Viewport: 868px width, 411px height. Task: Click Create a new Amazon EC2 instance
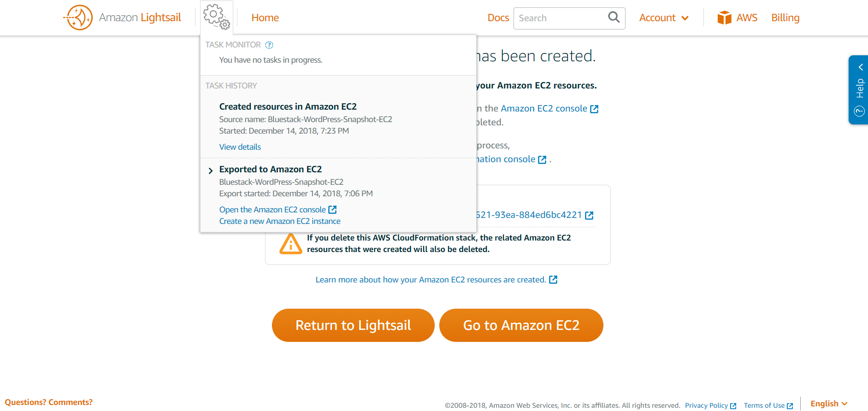pos(280,221)
